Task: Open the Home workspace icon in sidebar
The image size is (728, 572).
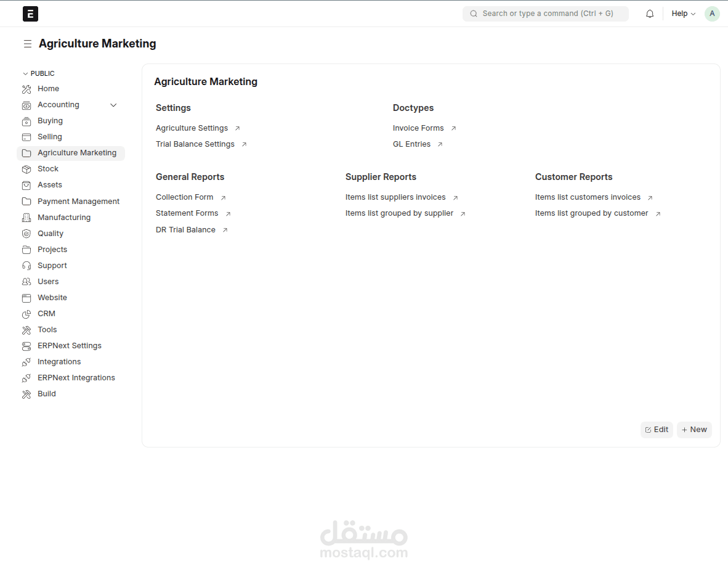Action: click(x=27, y=88)
